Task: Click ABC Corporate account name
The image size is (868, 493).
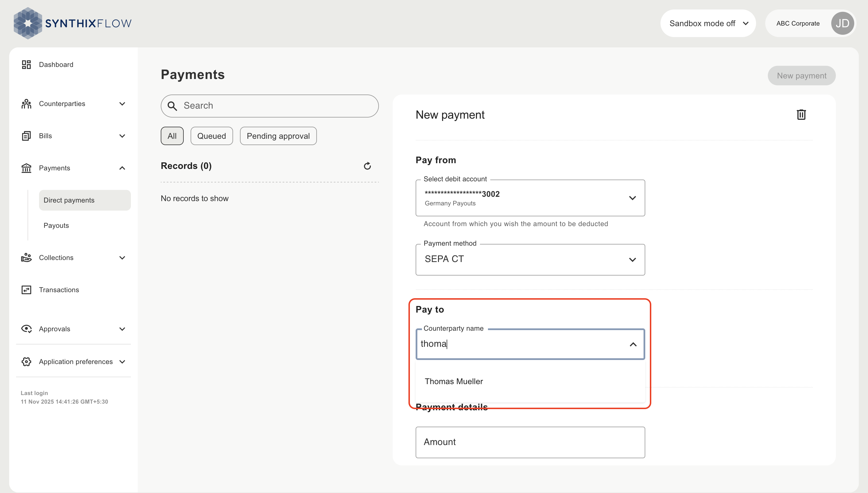Action: tap(798, 23)
